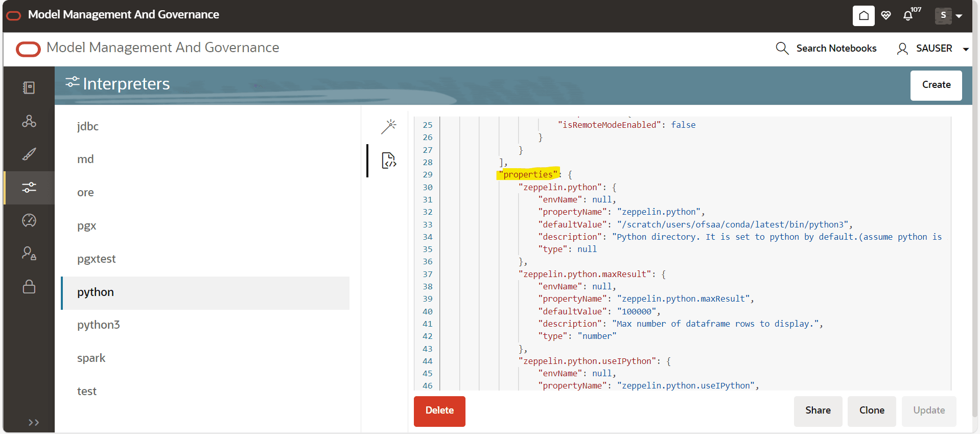Click the "100000" default value
This screenshot has height=434, width=980.
point(637,311)
